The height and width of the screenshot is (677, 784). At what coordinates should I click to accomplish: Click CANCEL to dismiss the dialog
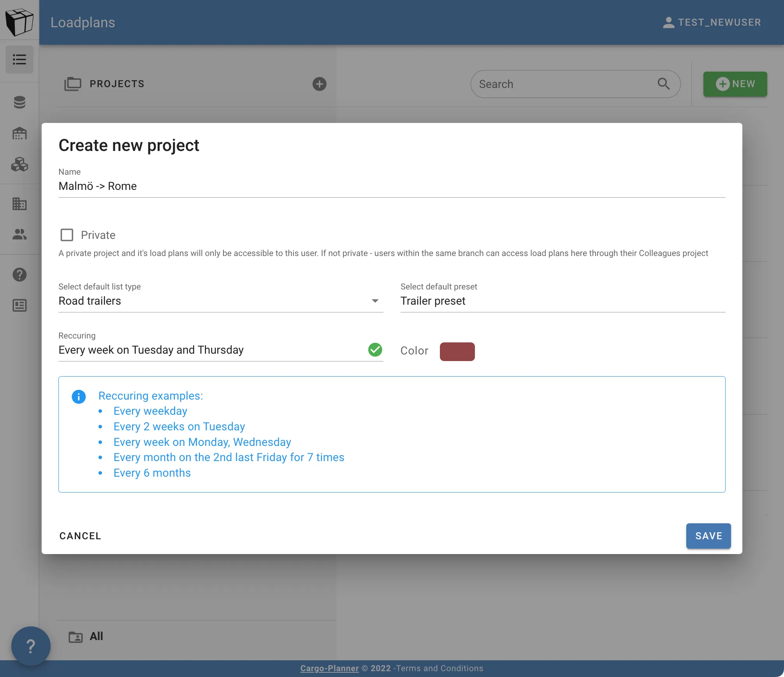[80, 536]
